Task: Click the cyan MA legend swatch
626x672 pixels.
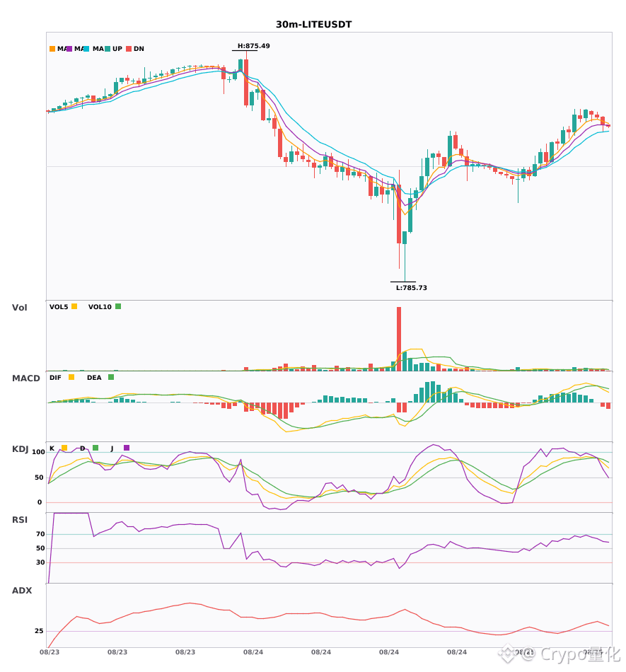Action: coord(86,49)
